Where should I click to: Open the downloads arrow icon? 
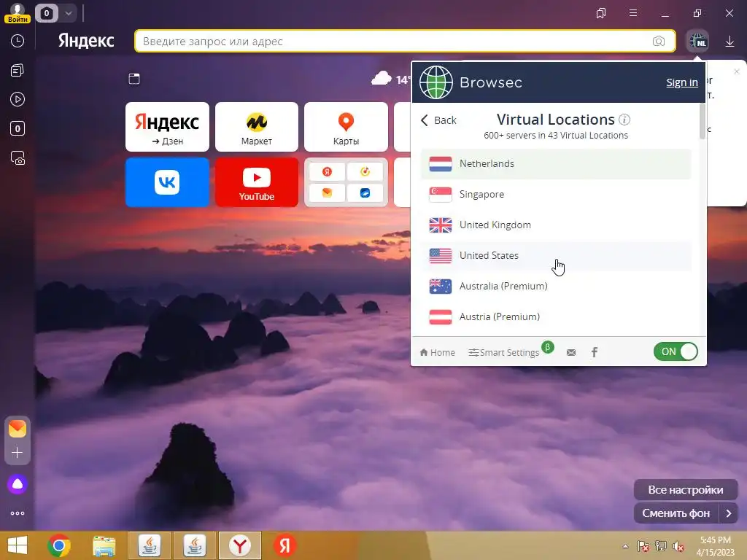(729, 42)
